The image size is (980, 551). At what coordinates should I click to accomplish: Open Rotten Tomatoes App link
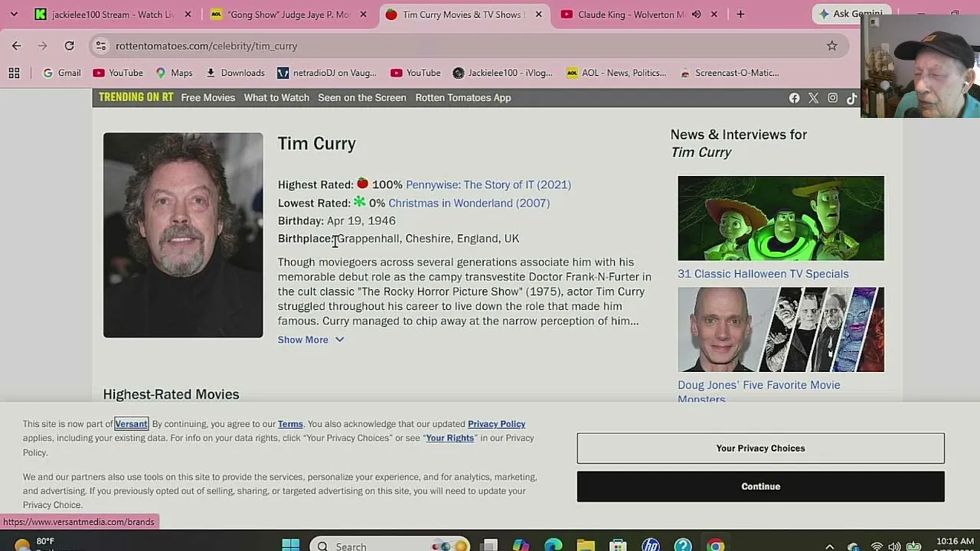[463, 97]
